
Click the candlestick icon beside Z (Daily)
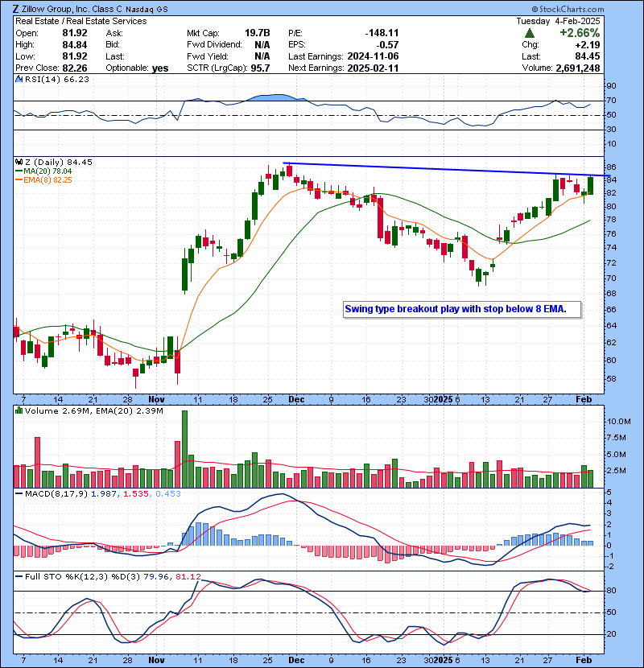click(x=19, y=162)
